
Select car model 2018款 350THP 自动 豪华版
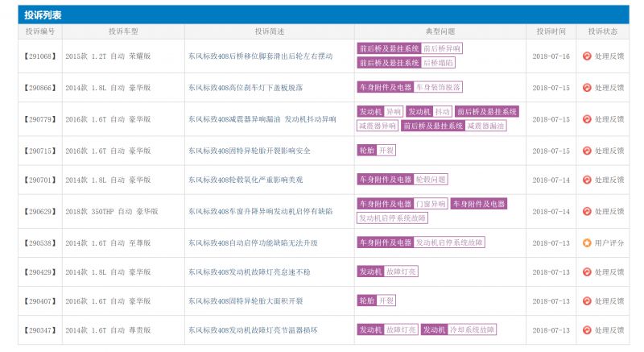click(112, 211)
